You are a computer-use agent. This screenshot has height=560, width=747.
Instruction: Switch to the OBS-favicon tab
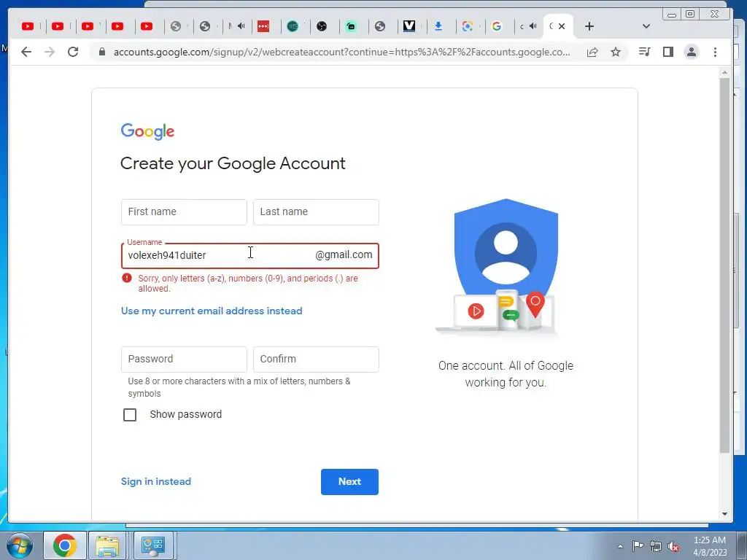[x=322, y=26]
